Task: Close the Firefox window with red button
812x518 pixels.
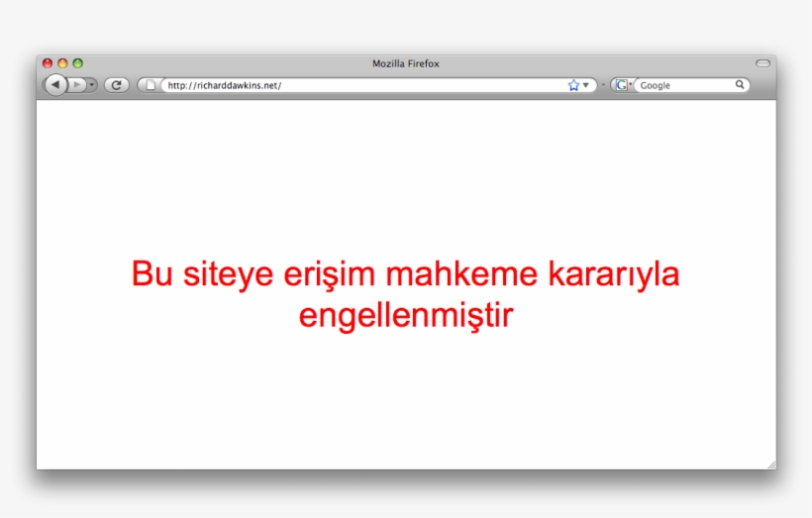Action: click(48, 63)
